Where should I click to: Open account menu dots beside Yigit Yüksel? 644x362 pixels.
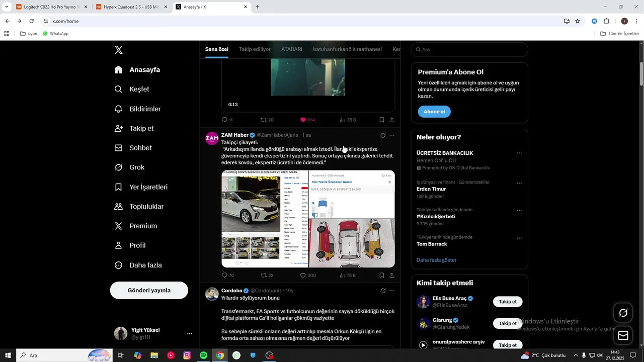pos(190,333)
